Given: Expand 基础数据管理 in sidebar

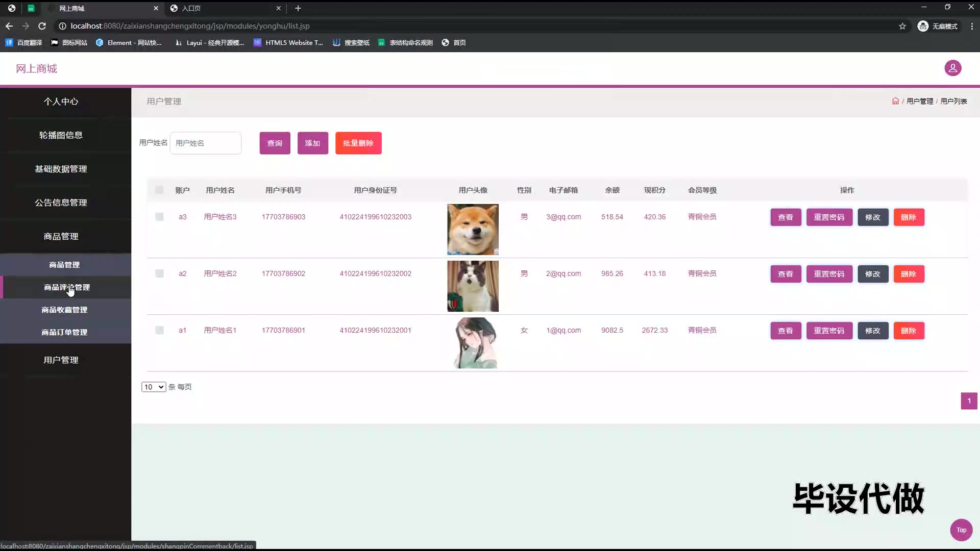Looking at the screenshot, I should [x=61, y=169].
